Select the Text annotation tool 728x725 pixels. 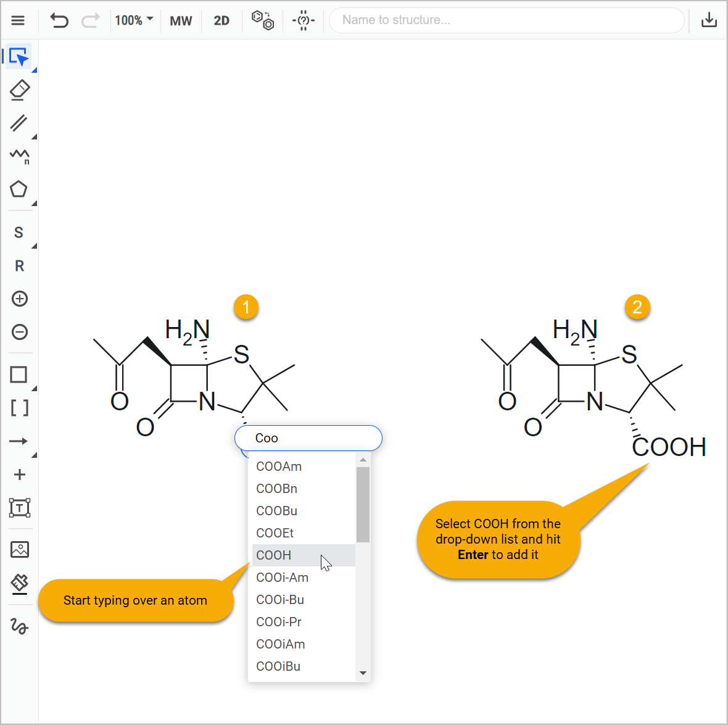pos(19,508)
